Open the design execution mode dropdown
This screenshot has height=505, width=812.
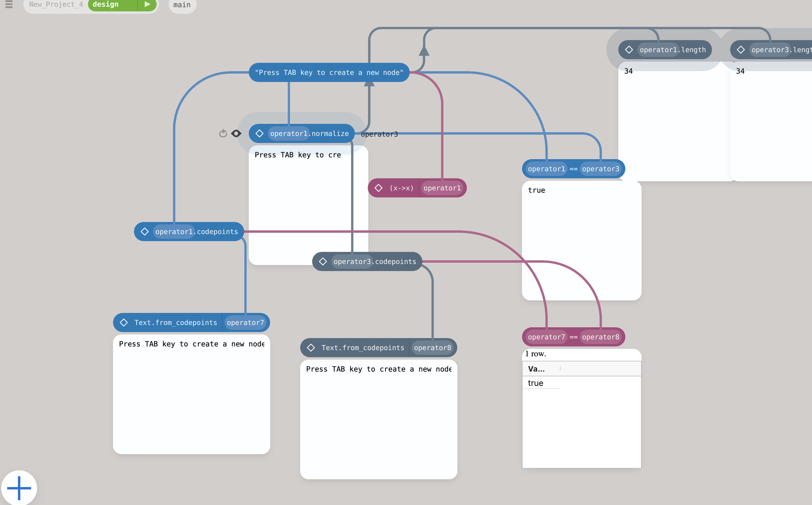click(106, 5)
